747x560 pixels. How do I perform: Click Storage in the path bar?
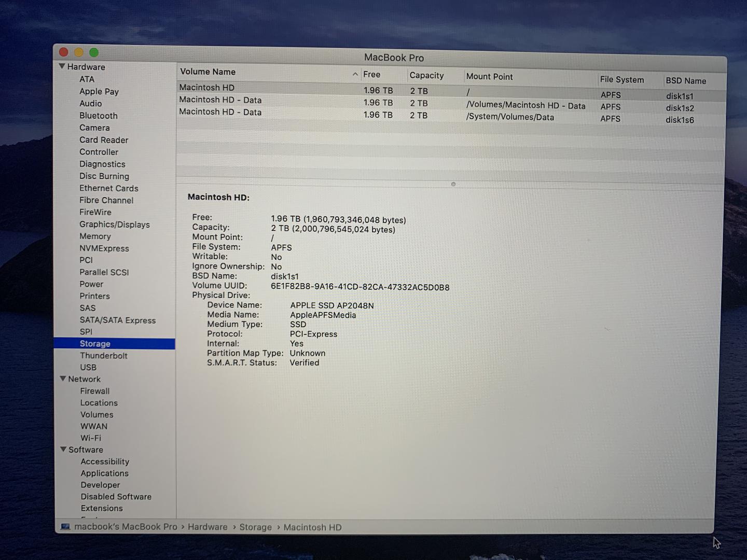[x=256, y=527]
